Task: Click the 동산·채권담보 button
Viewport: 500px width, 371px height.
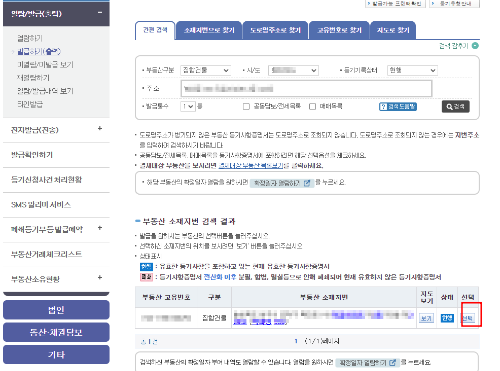Action: tap(56, 332)
